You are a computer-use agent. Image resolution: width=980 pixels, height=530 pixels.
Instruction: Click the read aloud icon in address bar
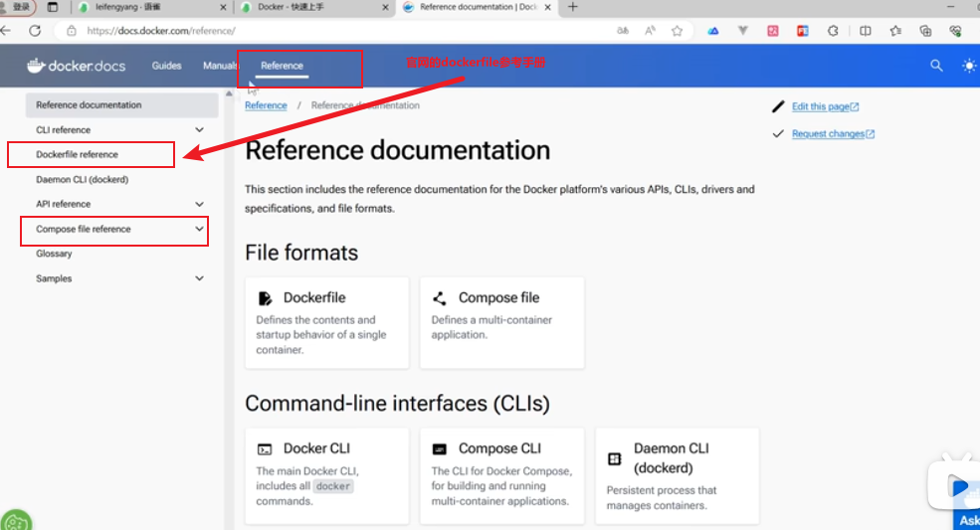tap(650, 31)
